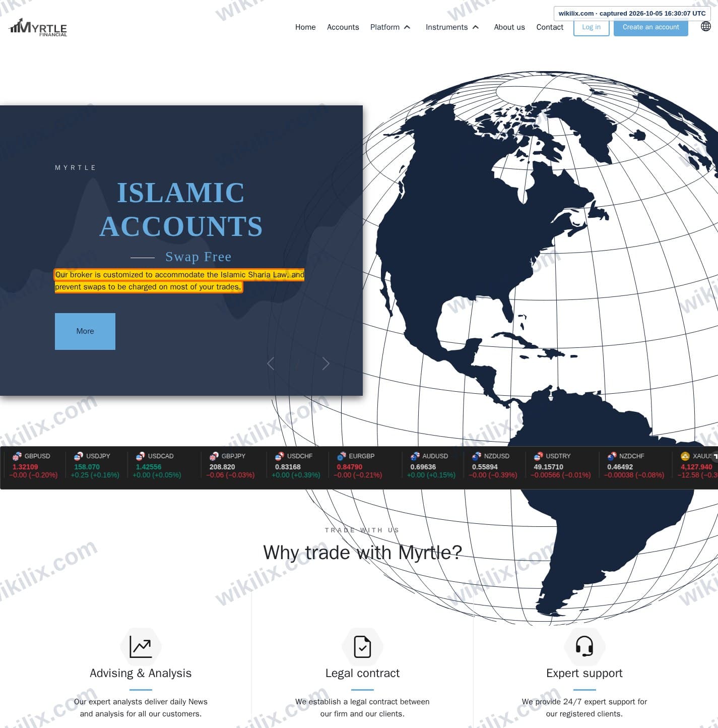Click the Log in button
This screenshot has width=718, height=728.
coord(591,27)
